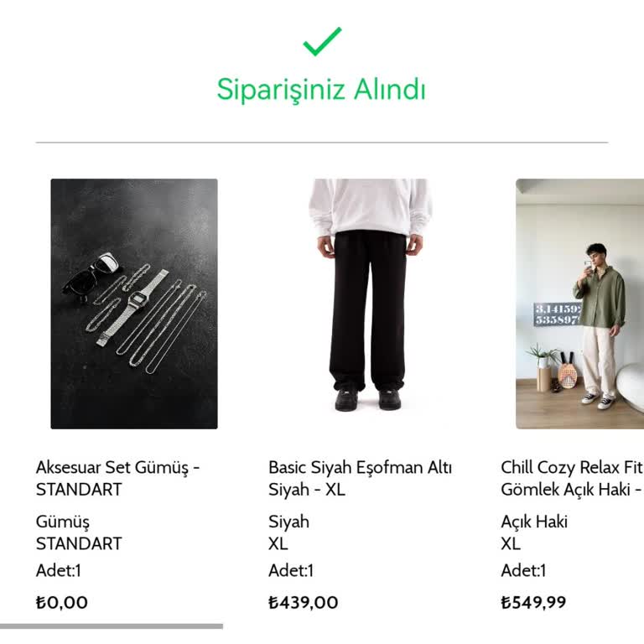The height and width of the screenshot is (644, 644).
Task: Click 'Adet:1' for the black sweatpants
Action: point(291,571)
